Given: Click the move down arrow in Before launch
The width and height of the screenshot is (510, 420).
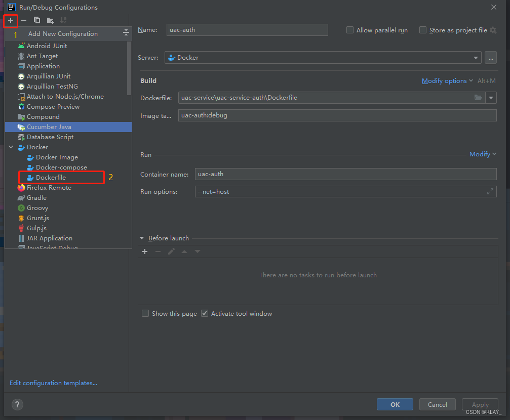Looking at the screenshot, I should (x=198, y=251).
